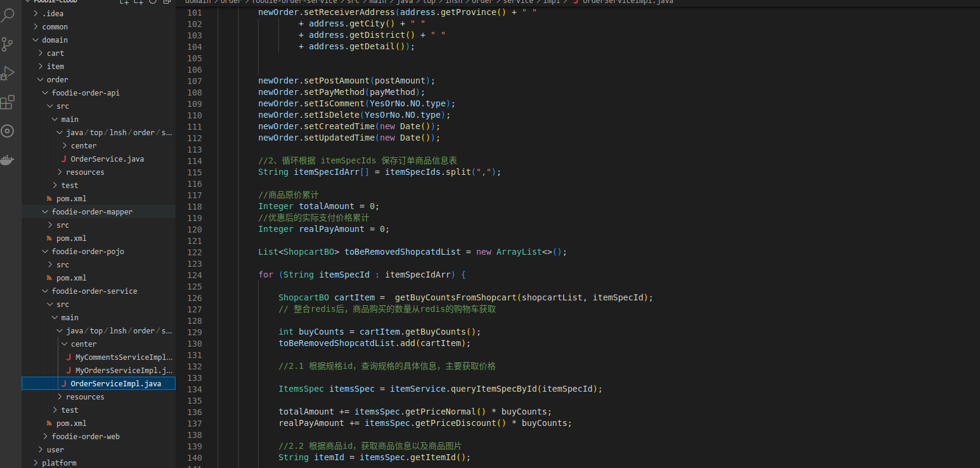This screenshot has width=980, height=468.
Task: Click the Java icon beside MyCommentsServiceImpl
Action: pos(69,357)
